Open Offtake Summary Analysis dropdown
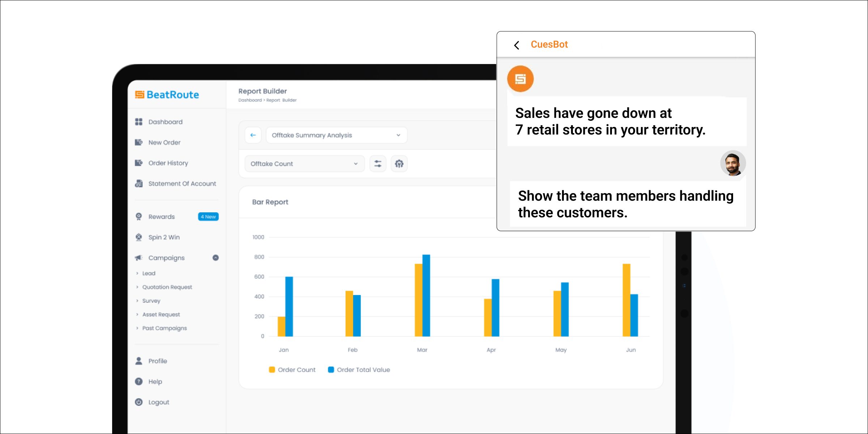This screenshot has height=434, width=868. click(336, 135)
